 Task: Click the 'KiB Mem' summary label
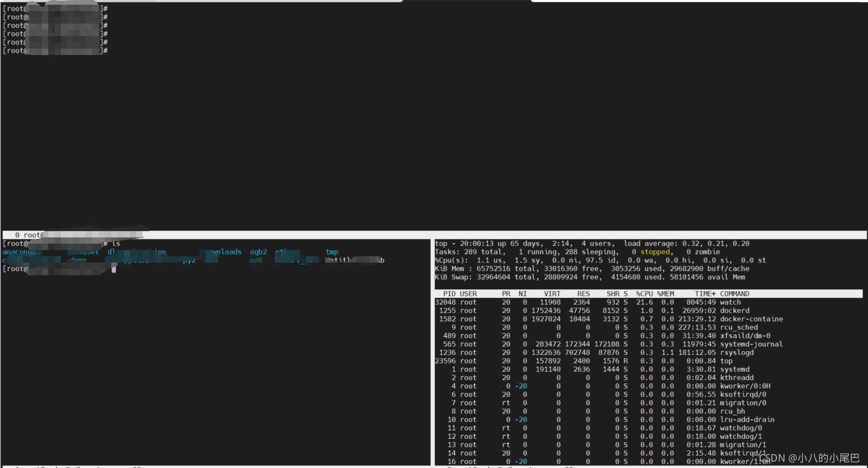[x=449, y=269]
